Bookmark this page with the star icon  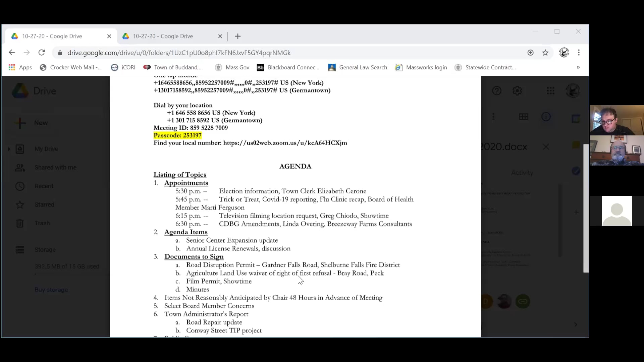coord(545,53)
